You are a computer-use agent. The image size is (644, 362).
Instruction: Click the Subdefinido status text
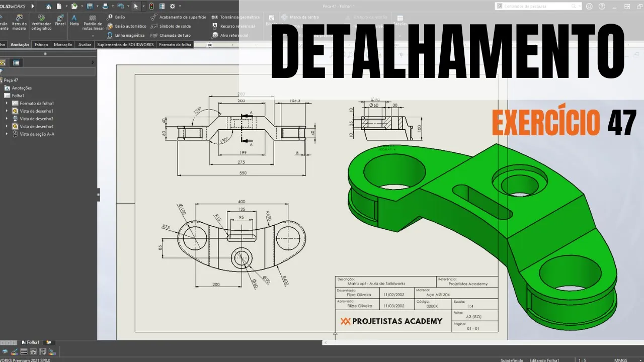click(512, 360)
